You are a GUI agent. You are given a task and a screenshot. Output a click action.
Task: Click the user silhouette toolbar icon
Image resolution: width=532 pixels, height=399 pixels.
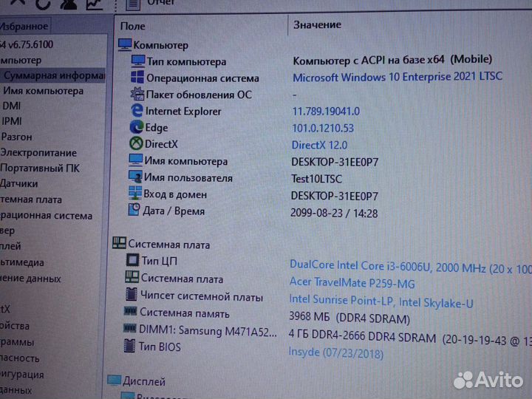[69, 4]
